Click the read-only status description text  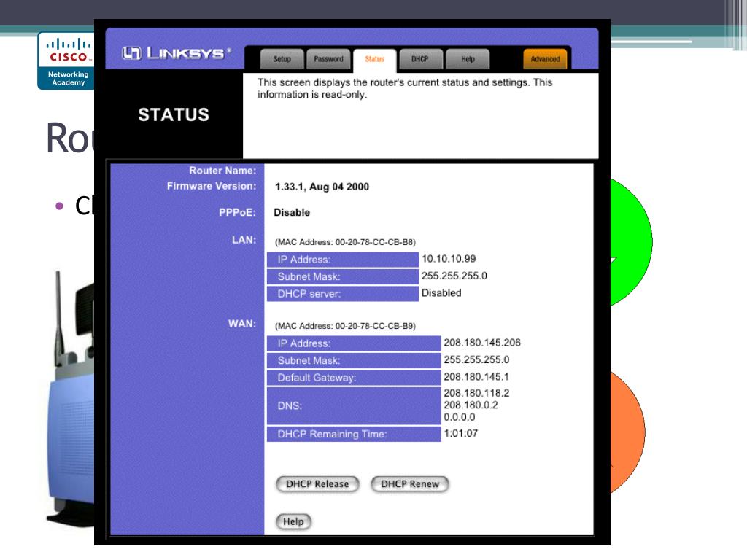point(405,88)
